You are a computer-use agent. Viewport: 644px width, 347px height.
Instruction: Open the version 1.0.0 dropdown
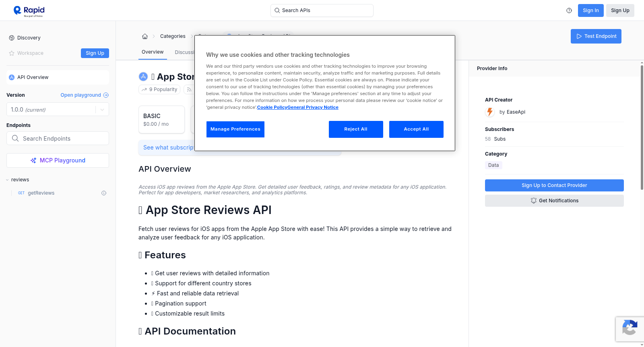click(58, 110)
